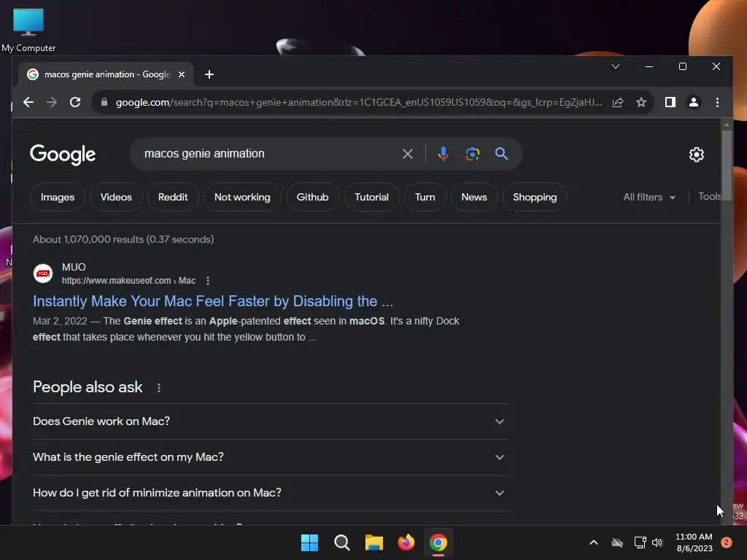View site info via padlock icon

pyautogui.click(x=104, y=102)
